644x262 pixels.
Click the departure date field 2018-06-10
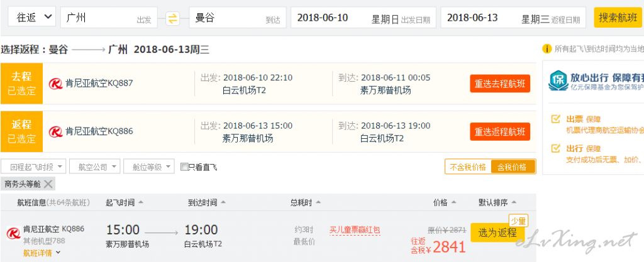tap(364, 18)
